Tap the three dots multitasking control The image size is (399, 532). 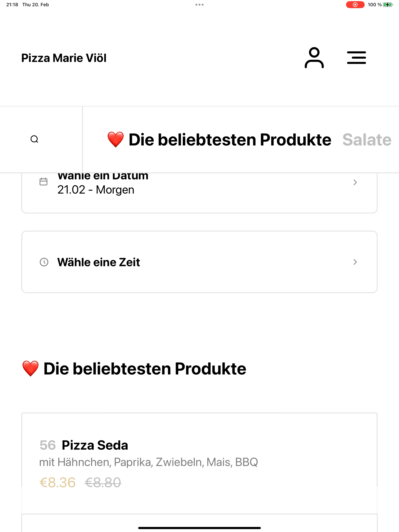(199, 4)
